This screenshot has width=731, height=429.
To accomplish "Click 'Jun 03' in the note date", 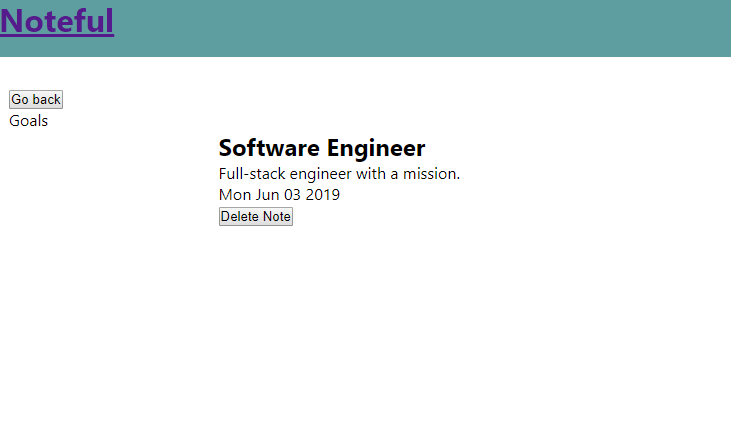I will coord(279,194).
